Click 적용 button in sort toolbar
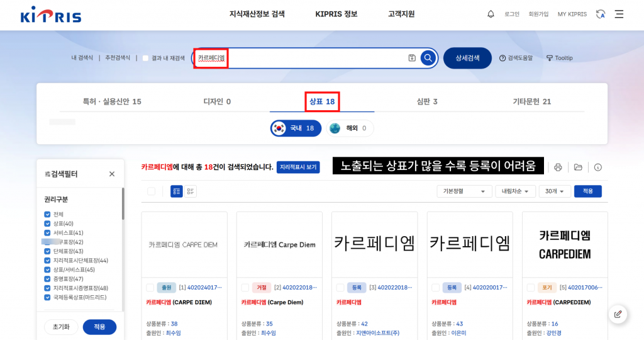The height and width of the screenshot is (340, 644). click(x=588, y=191)
